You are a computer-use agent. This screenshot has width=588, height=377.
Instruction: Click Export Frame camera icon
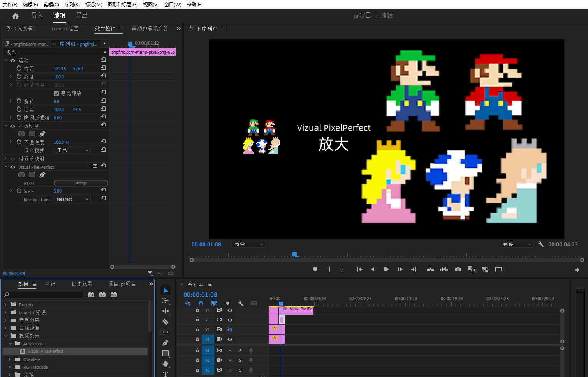click(458, 269)
